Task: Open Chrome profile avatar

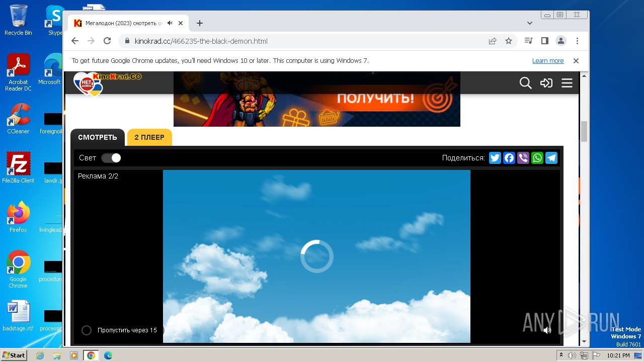Action: pos(561,41)
